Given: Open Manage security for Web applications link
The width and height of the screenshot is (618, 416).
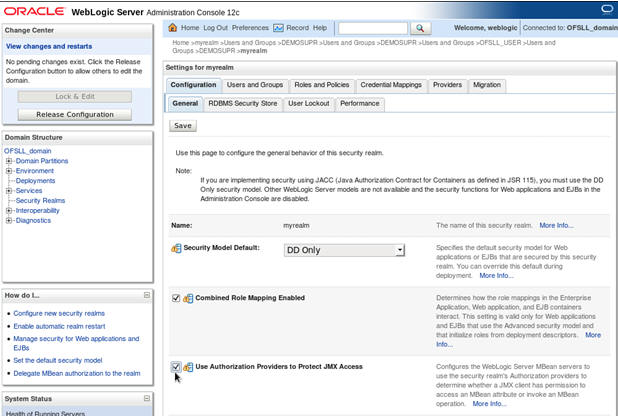Looking at the screenshot, I should (76, 343).
